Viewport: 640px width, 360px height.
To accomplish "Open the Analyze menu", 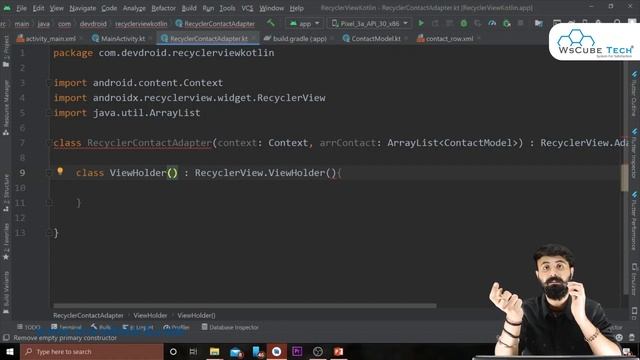I will click(x=134, y=8).
